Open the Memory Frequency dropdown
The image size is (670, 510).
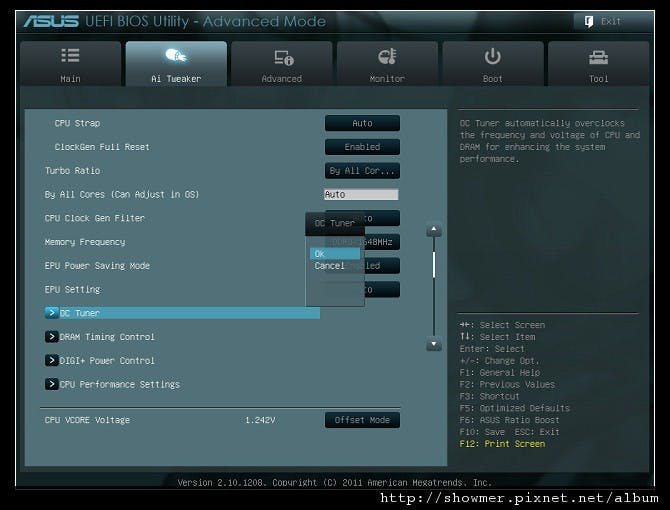[382, 242]
